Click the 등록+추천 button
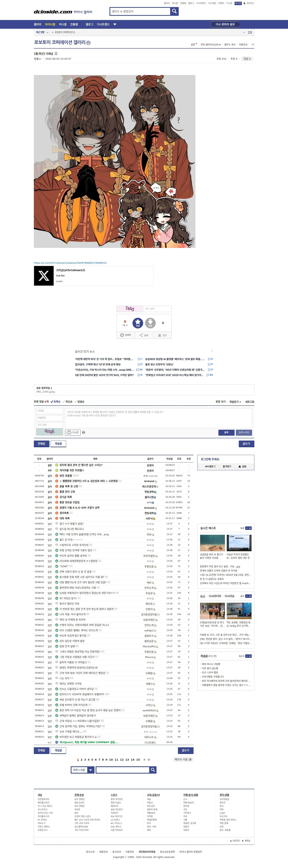 click(244, 432)
